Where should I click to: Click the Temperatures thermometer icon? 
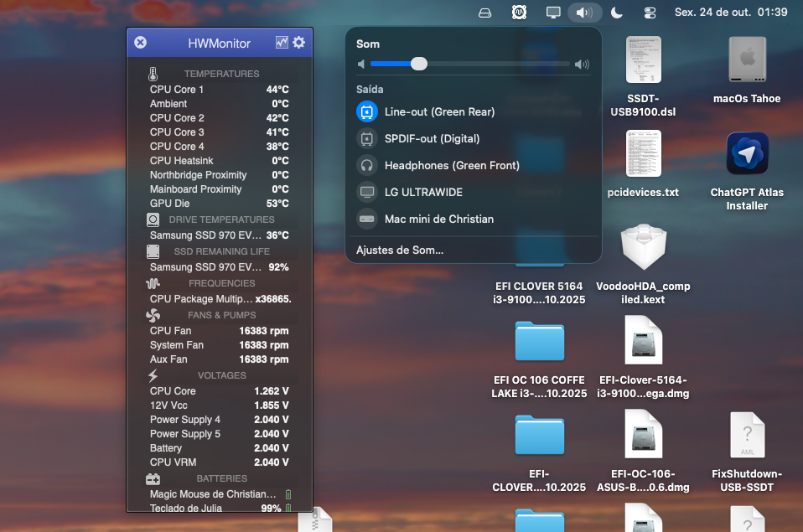point(153,74)
